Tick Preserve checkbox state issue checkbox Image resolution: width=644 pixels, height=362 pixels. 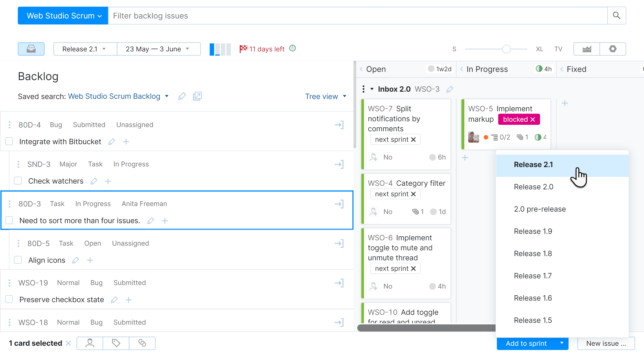(9, 299)
